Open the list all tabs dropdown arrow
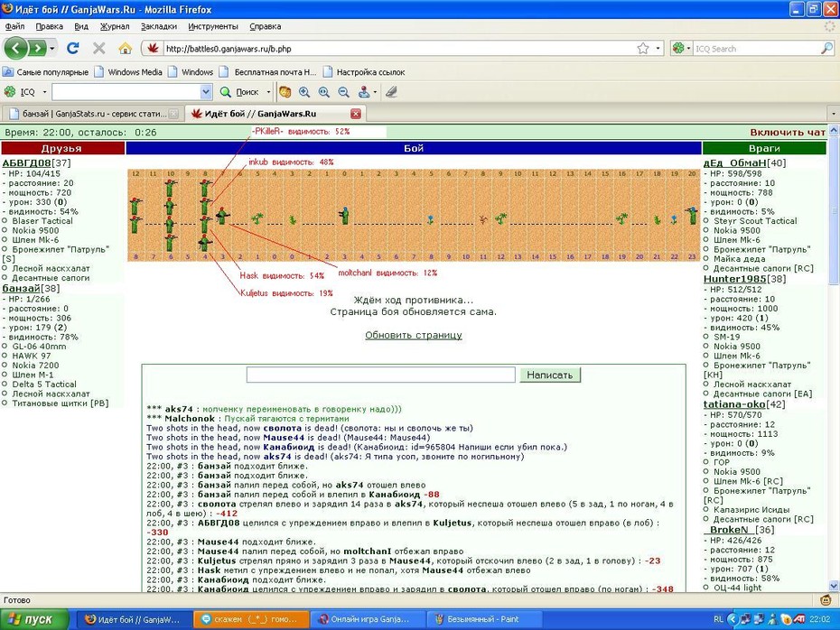The height and width of the screenshot is (630, 840). [x=833, y=114]
